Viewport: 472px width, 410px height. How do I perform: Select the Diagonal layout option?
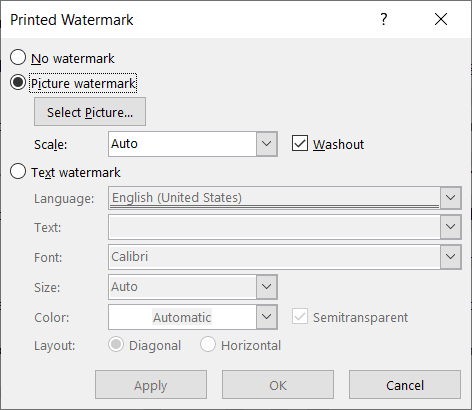click(116, 345)
